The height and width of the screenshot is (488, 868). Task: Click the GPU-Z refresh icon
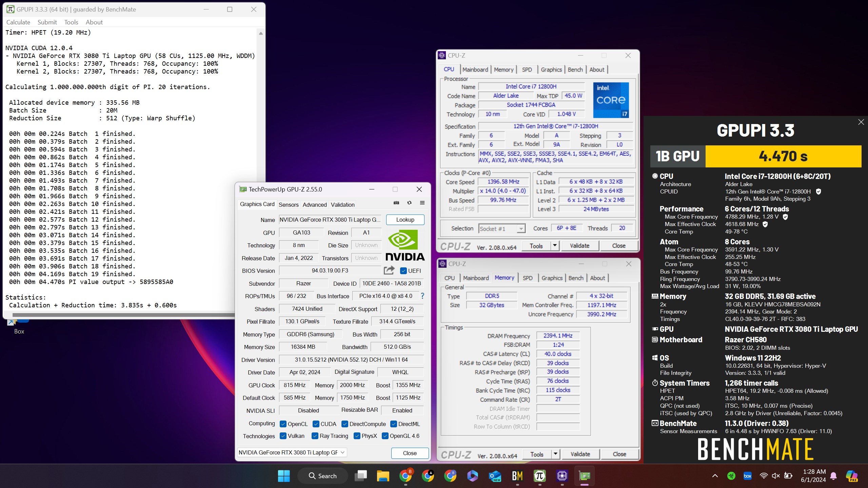pyautogui.click(x=409, y=203)
